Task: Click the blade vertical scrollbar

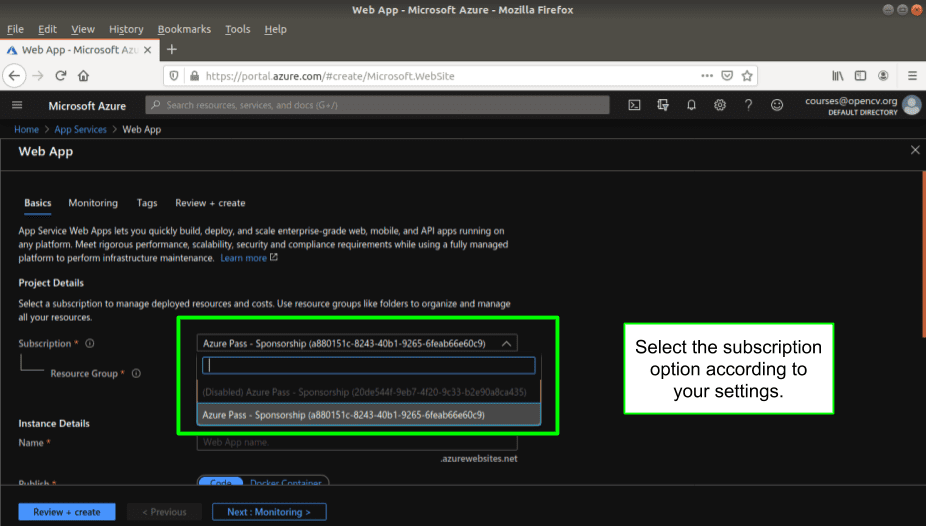Action: point(924,254)
